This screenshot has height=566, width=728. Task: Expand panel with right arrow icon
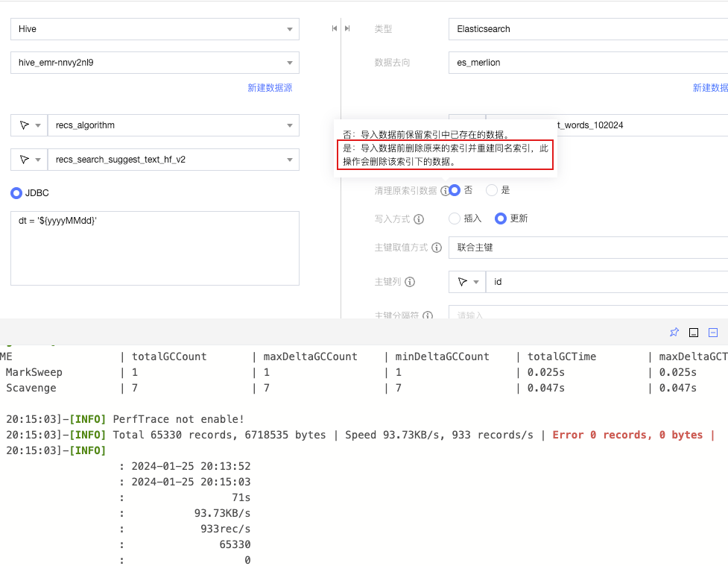coord(347,28)
